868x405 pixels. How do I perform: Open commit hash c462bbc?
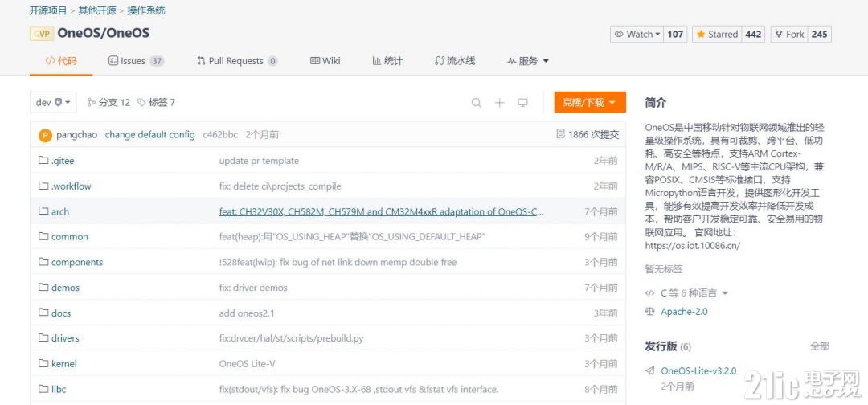220,134
